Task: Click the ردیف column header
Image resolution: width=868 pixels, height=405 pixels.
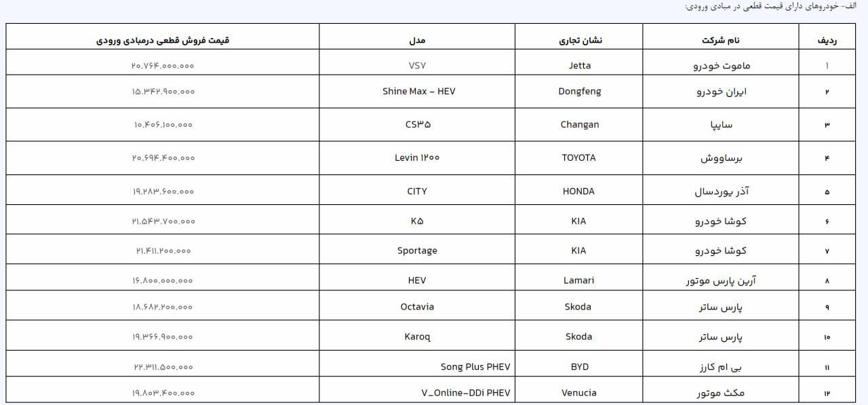Action: pos(827,40)
